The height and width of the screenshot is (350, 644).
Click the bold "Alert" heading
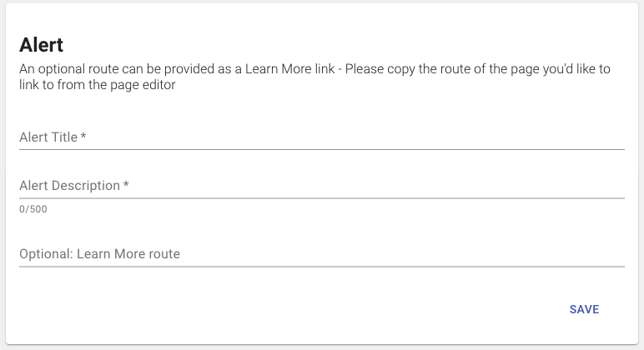42,45
